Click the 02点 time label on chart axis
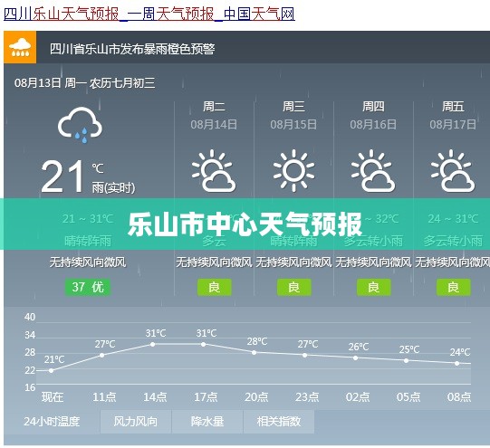The image size is (490, 448). 358,397
